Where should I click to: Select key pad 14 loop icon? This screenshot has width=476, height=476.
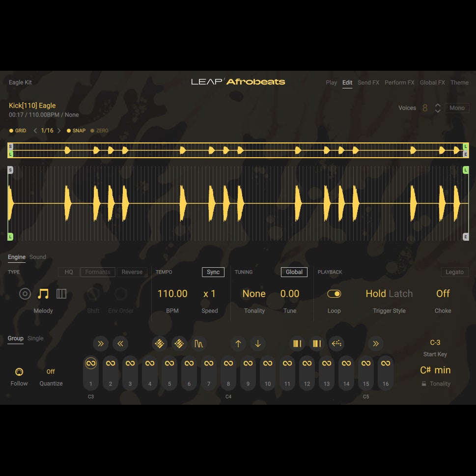[346, 363]
